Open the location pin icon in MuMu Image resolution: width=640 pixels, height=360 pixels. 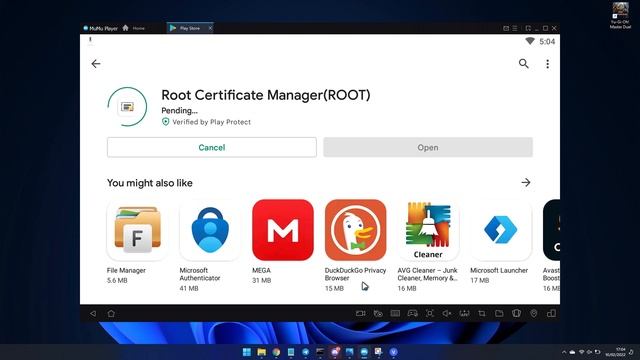point(533,313)
